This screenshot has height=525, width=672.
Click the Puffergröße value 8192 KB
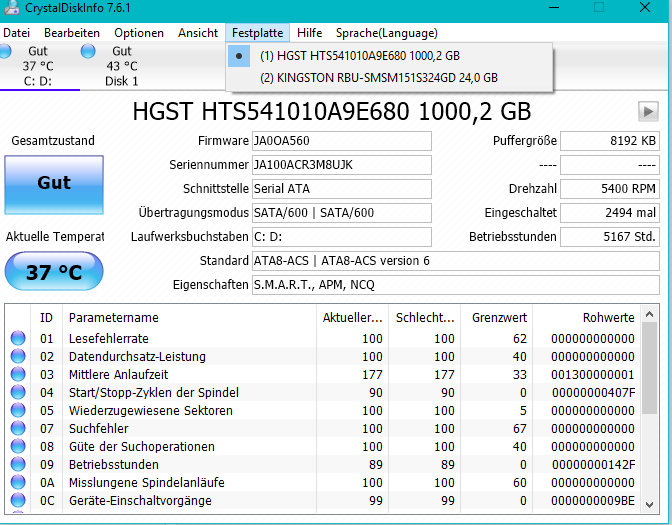[x=610, y=141]
